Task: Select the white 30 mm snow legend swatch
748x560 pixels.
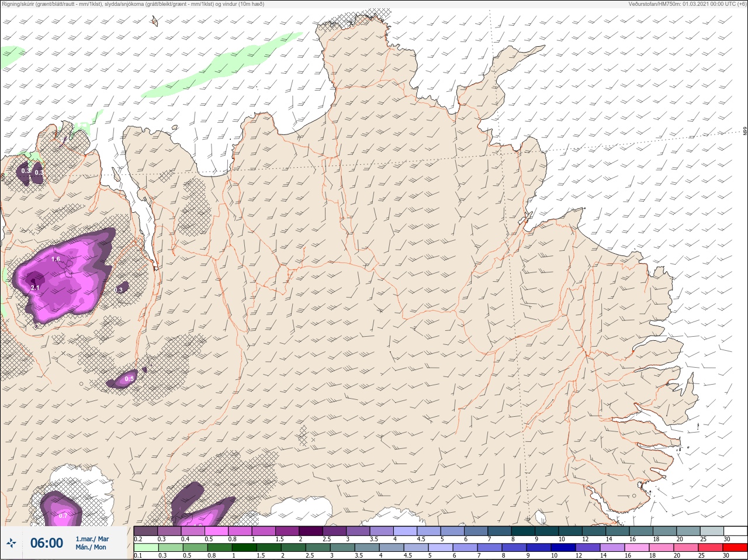Action: click(735, 531)
